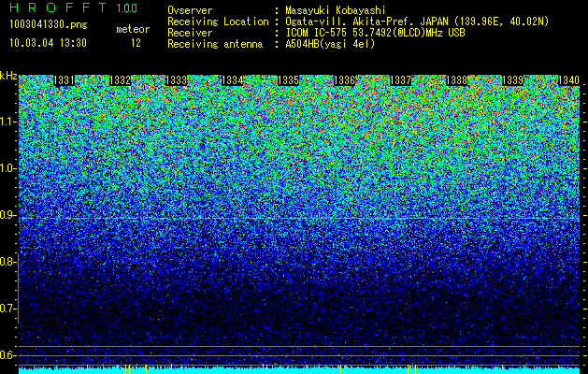Select the observer name Masayuki Kobayashi
This screenshot has height=374, width=588.
click(x=335, y=10)
